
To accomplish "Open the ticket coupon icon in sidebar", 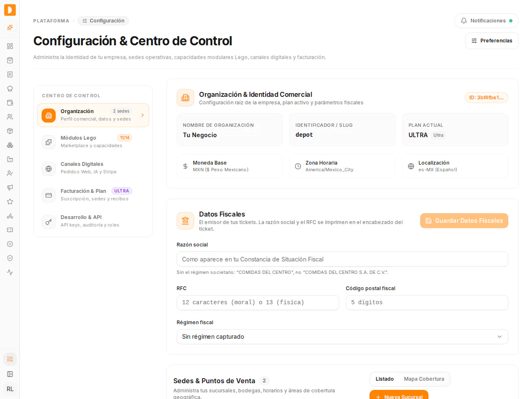I will tap(10, 230).
